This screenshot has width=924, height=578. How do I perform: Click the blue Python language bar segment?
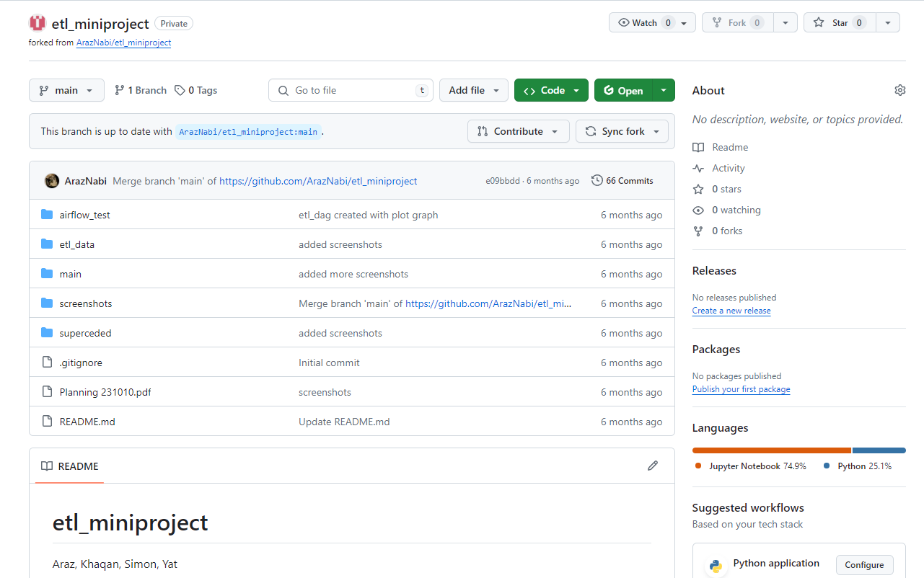[879, 450]
